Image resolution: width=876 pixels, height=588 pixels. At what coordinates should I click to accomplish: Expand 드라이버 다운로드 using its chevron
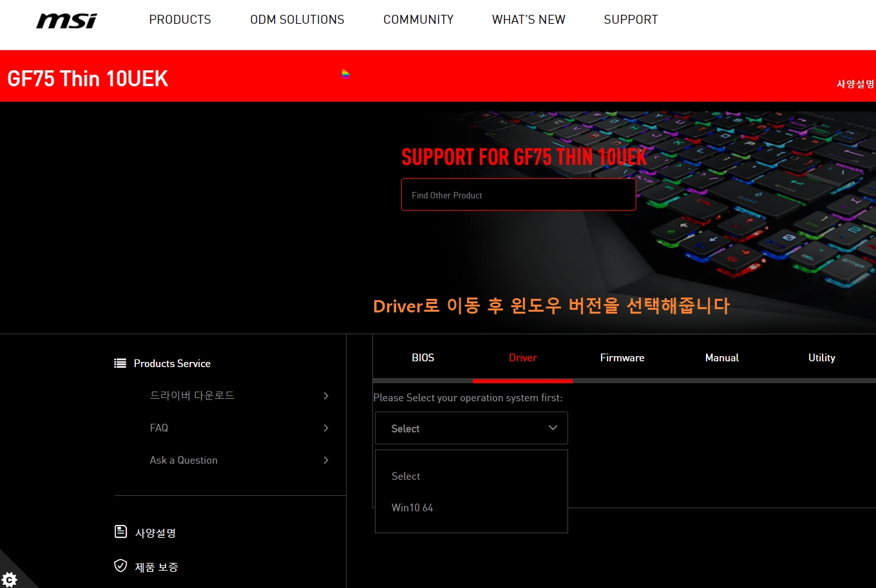[x=326, y=395]
